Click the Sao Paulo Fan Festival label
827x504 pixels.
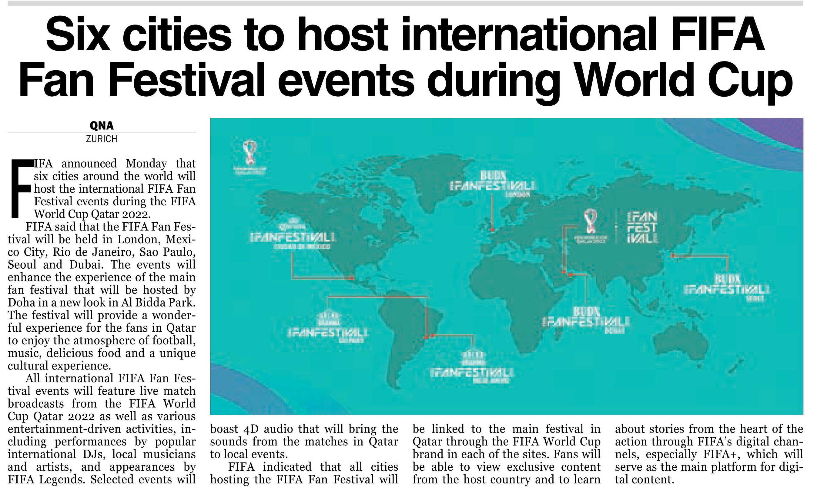pos(328,327)
